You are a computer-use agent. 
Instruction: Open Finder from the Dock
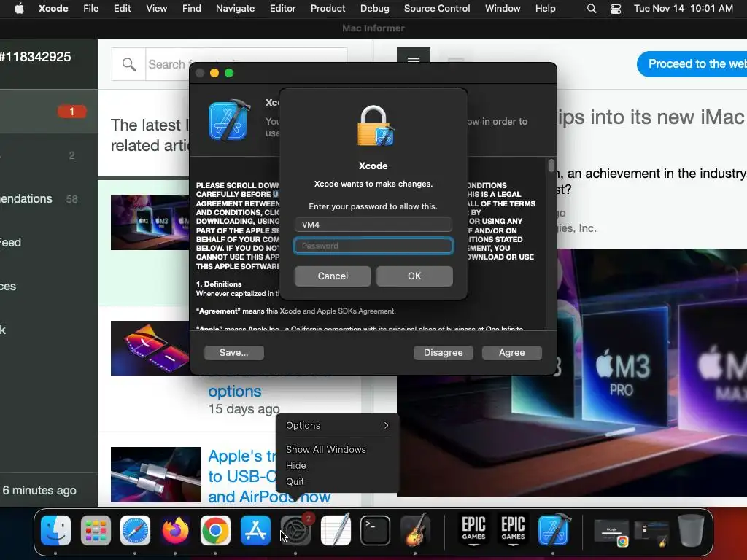point(55,530)
